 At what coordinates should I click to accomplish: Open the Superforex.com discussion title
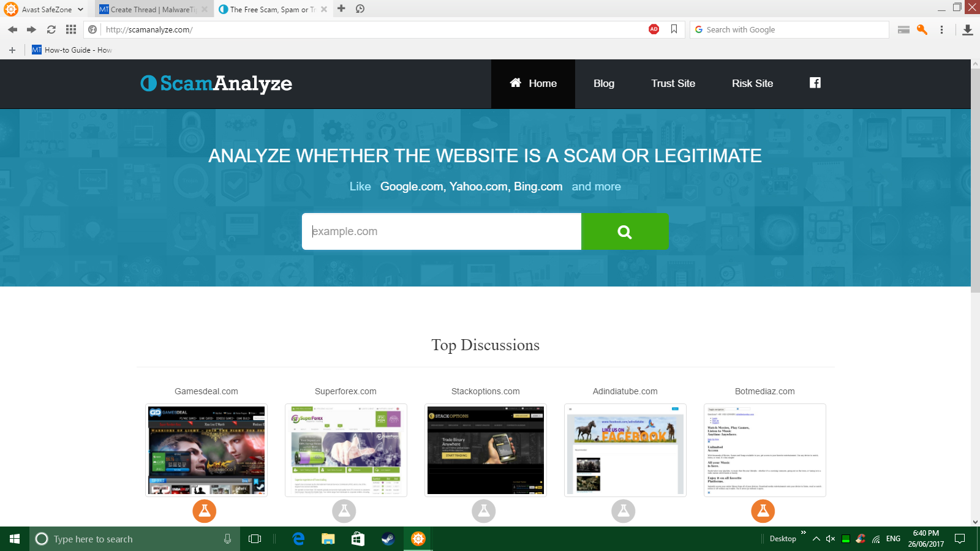click(345, 391)
